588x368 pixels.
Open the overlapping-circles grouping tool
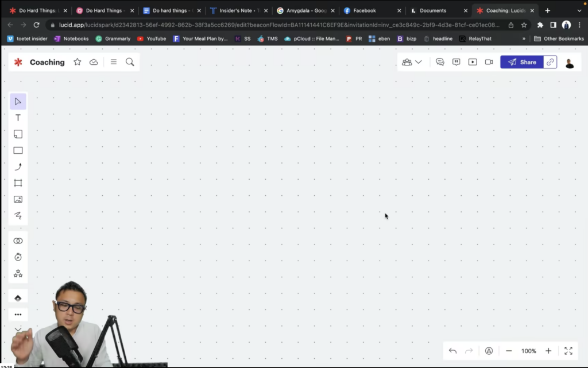[x=18, y=241]
